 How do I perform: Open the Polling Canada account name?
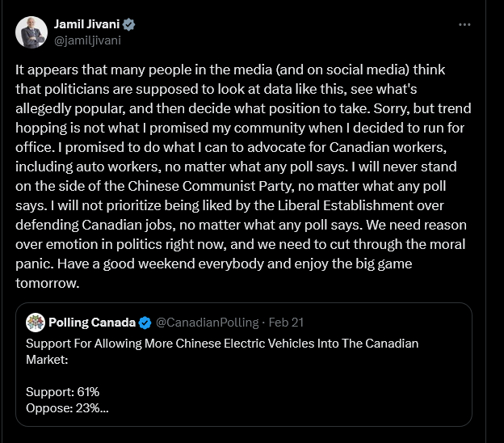(x=92, y=323)
